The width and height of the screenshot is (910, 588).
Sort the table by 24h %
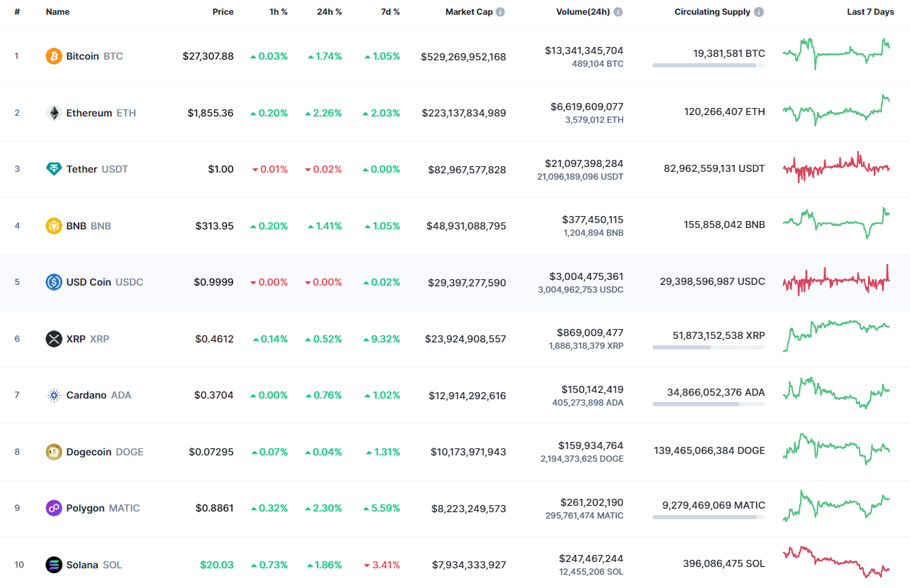tap(329, 11)
